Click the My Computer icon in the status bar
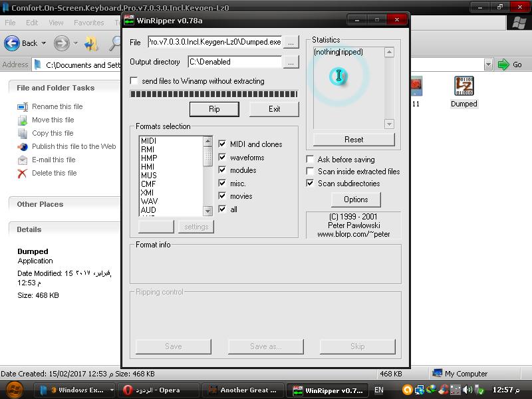Screen dimensions: 532x399 point(437,374)
